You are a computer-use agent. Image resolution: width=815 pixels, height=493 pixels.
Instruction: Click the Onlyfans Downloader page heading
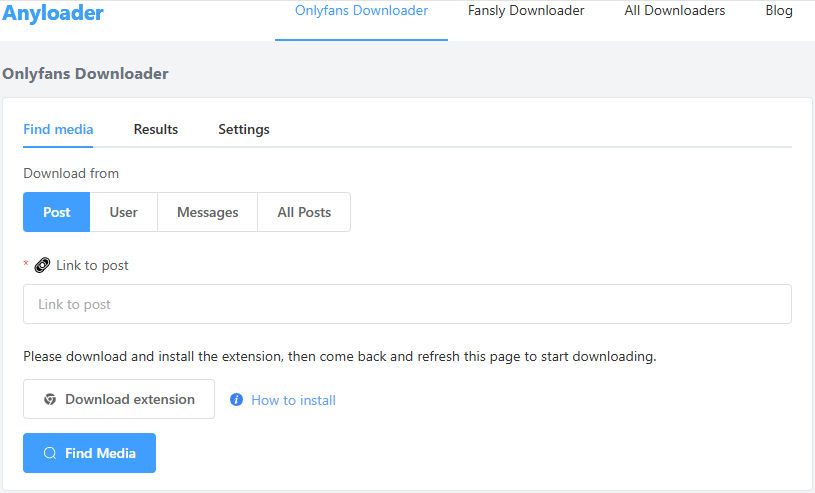(85, 74)
